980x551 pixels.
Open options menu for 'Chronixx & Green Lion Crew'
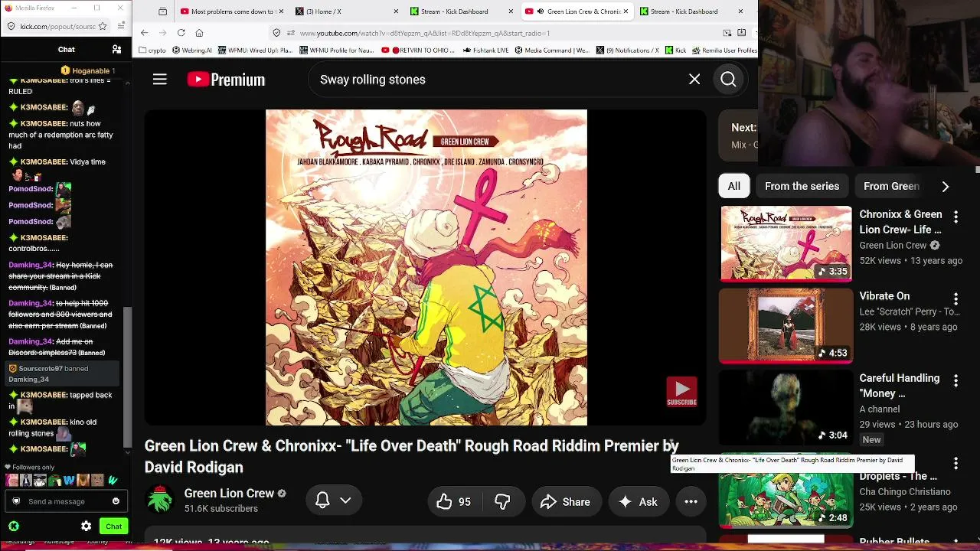955,217
